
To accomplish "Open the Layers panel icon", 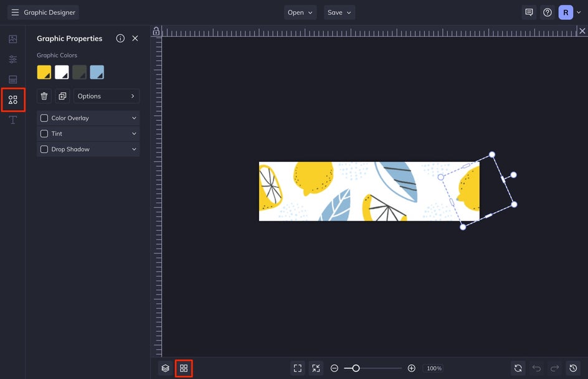I will point(165,368).
